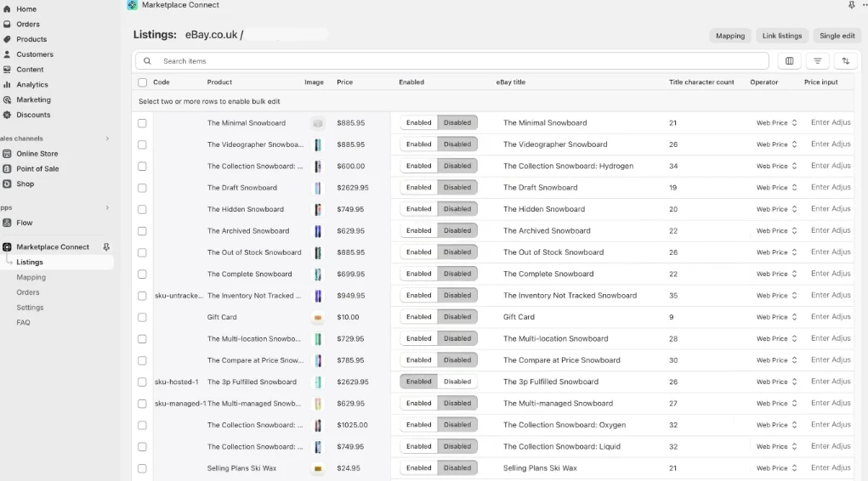
Task: Click the Analytics bar chart icon
Action: coord(7,84)
